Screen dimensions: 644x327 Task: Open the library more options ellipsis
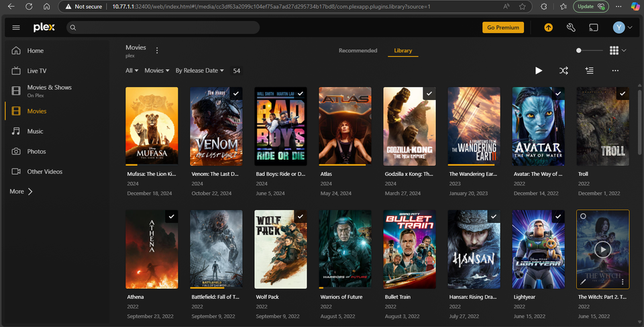(615, 71)
